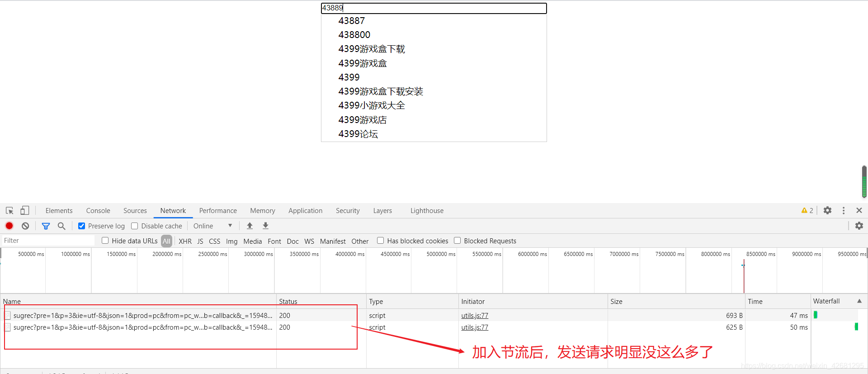
Task: Sort requests by Name column
Action: pyautogui.click(x=138, y=301)
